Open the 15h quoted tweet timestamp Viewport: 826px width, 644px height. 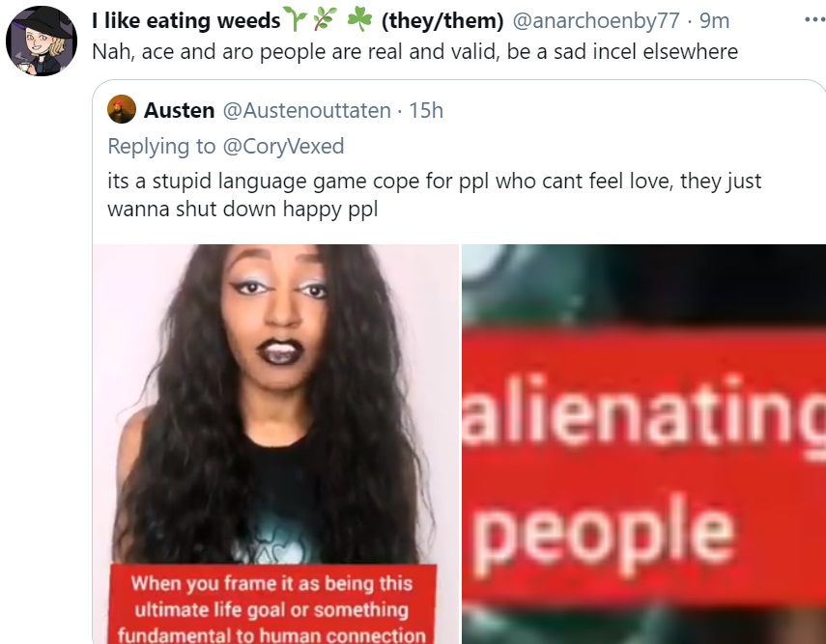tap(426, 111)
